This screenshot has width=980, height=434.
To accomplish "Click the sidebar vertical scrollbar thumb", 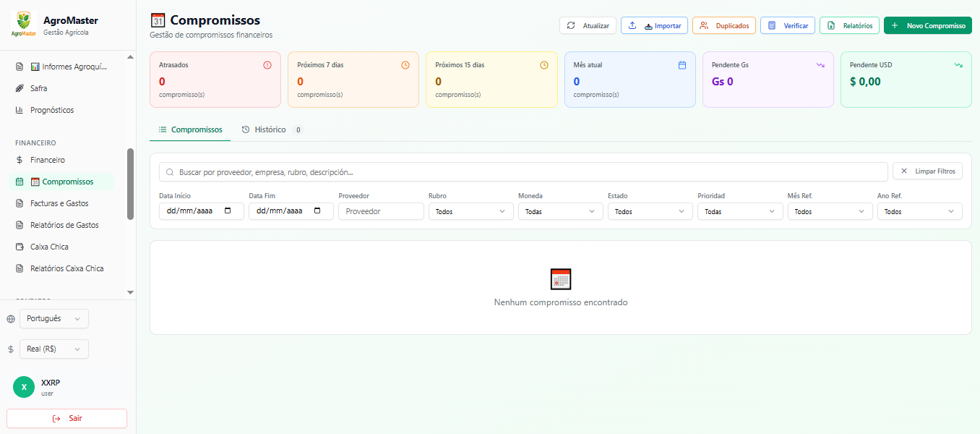I will tap(130, 184).
